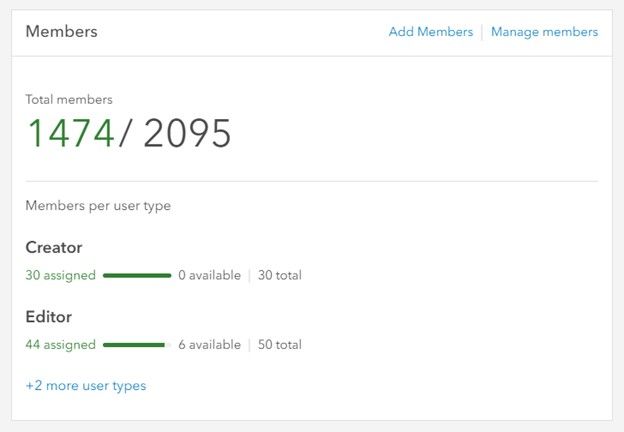Click the 6 available Editor text
624x432 pixels.
(209, 345)
